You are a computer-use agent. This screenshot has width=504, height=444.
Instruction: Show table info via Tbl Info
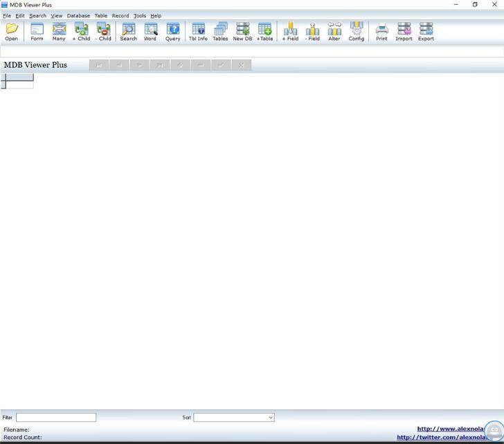point(198,31)
